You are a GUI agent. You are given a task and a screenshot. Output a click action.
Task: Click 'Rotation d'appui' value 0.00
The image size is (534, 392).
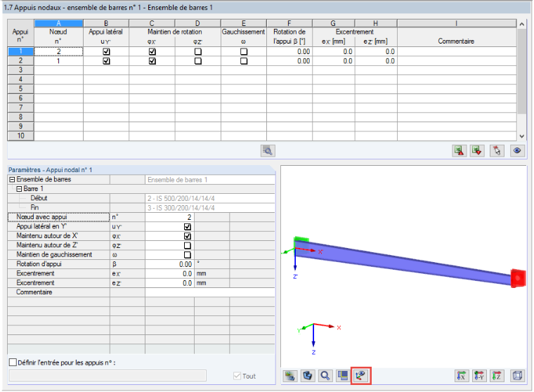(x=169, y=264)
